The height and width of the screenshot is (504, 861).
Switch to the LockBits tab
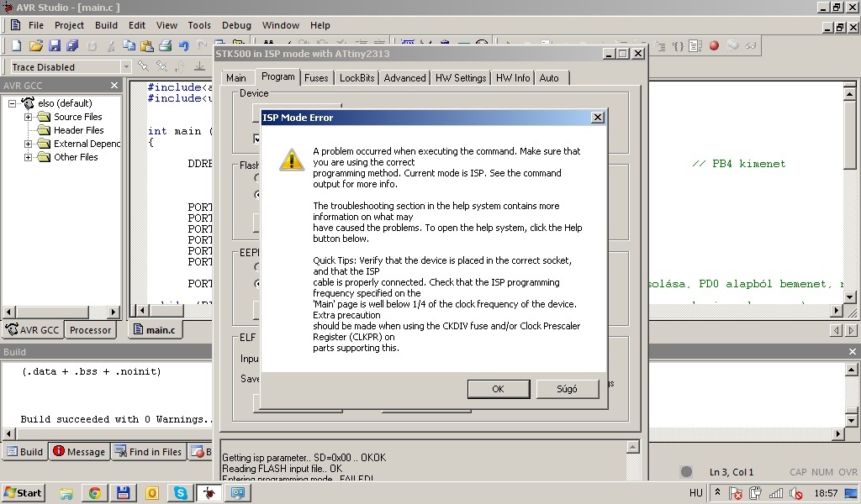(357, 78)
